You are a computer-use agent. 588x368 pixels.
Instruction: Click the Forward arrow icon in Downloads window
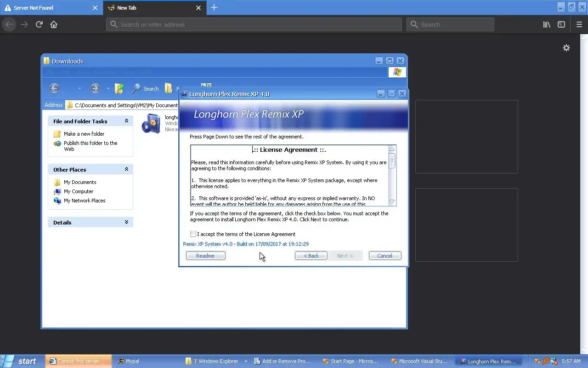[x=95, y=88]
